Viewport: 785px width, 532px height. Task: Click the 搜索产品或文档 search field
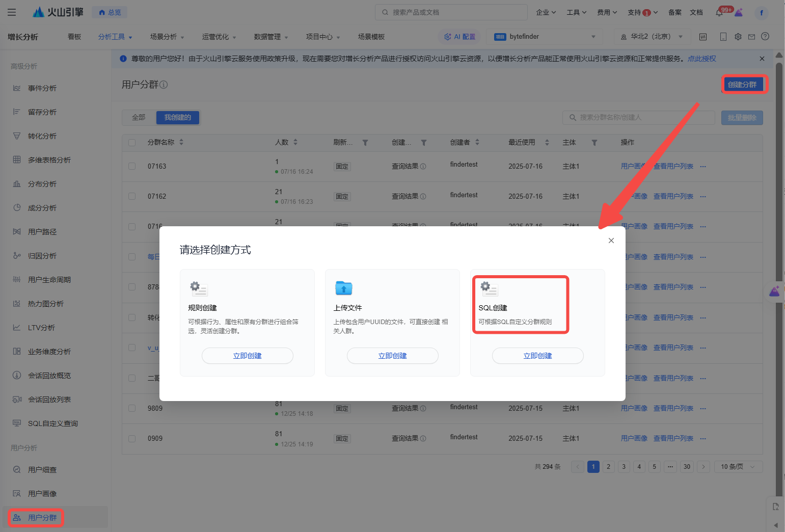(x=451, y=12)
